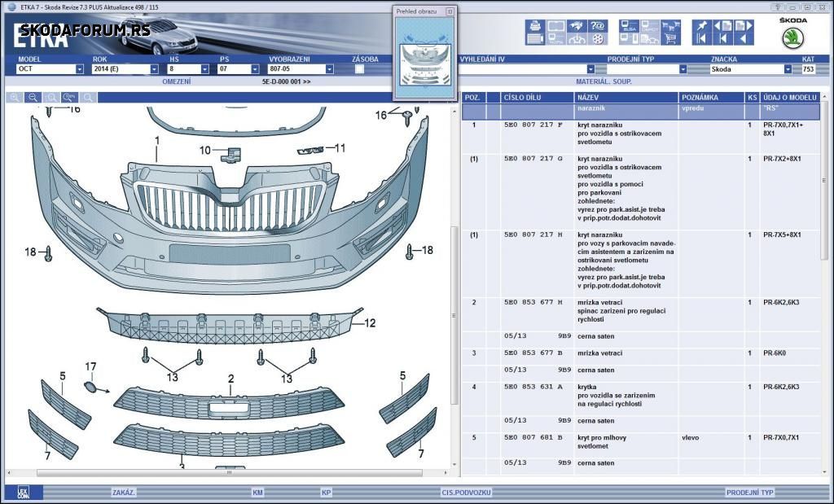Click the car silhouette icon below binoculars
The image size is (834, 504).
pyautogui.click(x=577, y=38)
